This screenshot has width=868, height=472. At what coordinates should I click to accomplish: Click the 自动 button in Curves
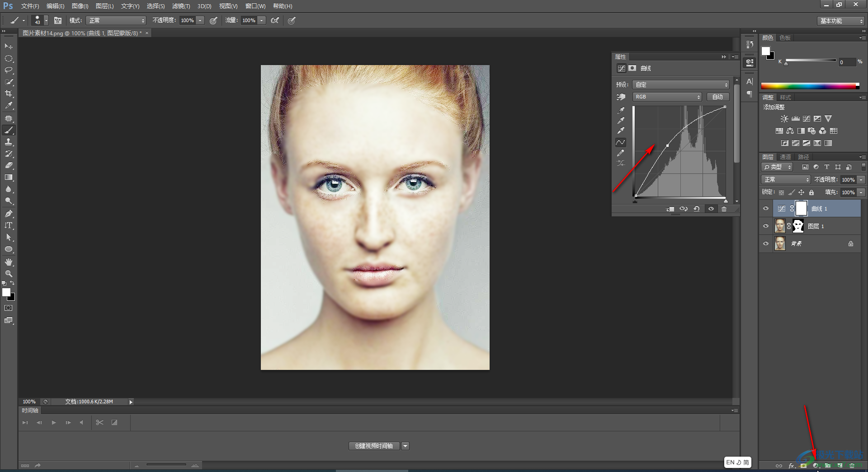(717, 97)
